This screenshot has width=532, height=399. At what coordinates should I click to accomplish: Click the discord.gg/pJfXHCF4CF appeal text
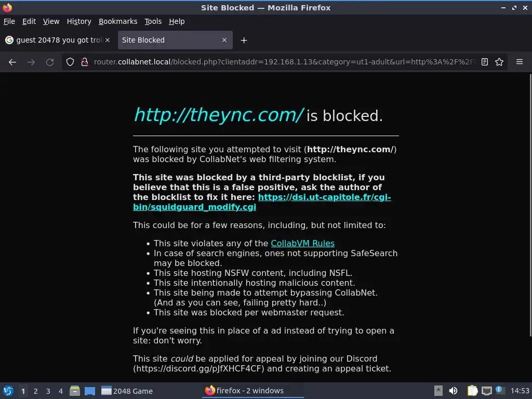click(198, 369)
